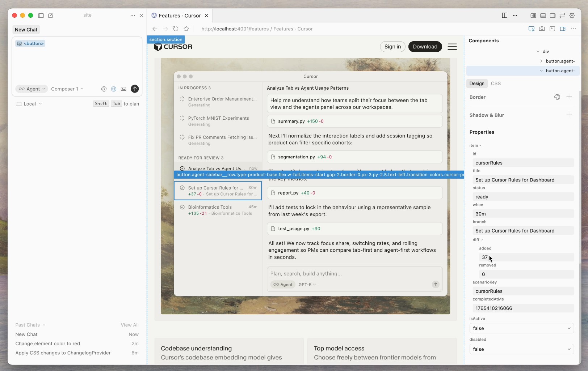Open the isActive false dropdown
The image size is (588, 371).
tap(521, 328)
